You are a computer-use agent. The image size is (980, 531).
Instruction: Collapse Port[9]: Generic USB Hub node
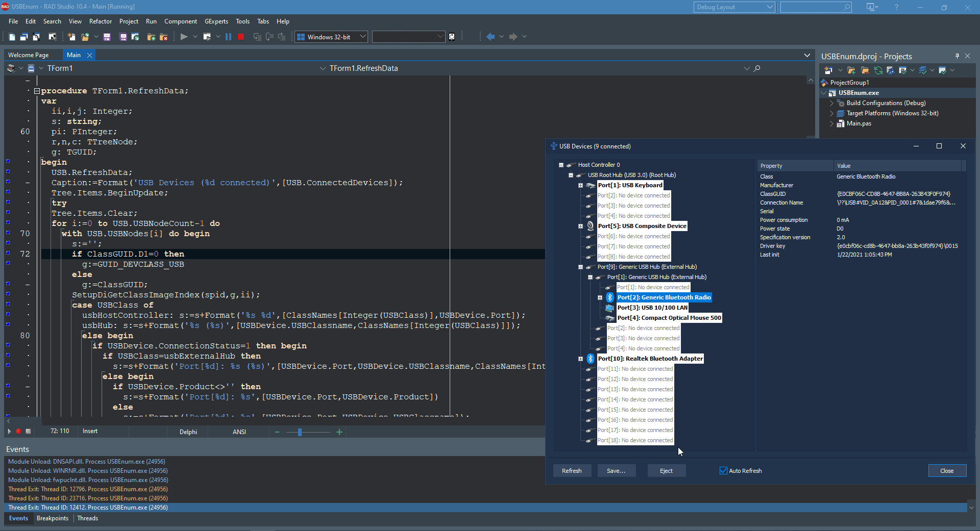click(580, 267)
